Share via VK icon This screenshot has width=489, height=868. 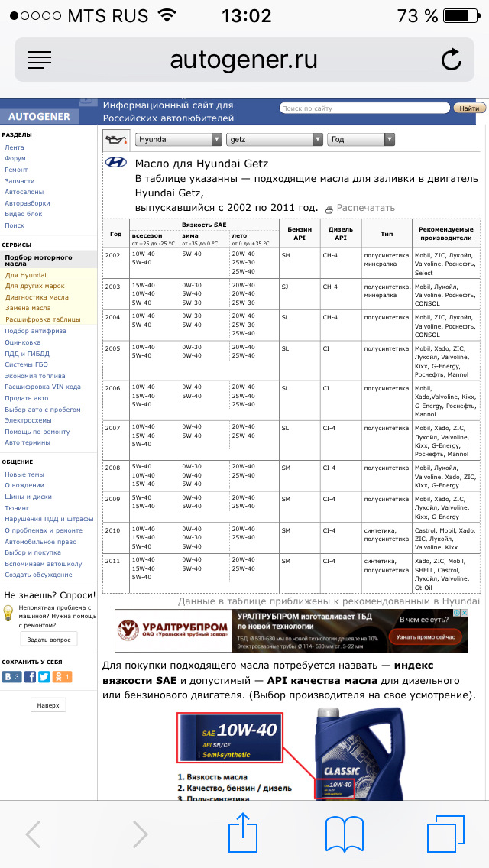[x=12, y=676]
